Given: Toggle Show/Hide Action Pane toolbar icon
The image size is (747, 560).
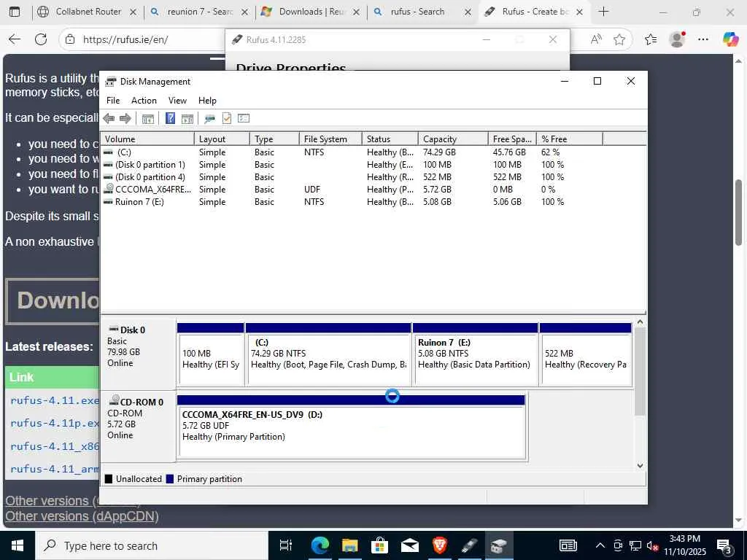Looking at the screenshot, I should tap(187, 119).
